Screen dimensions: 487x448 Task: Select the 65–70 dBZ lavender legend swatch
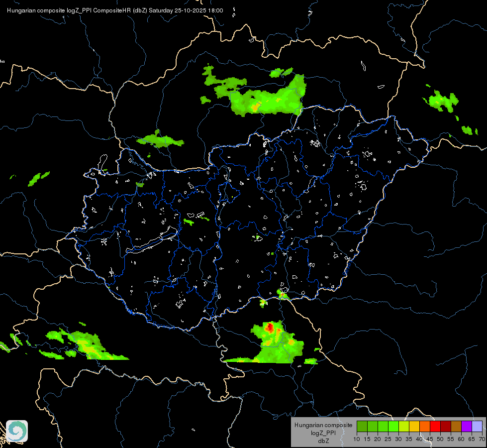pos(477,426)
